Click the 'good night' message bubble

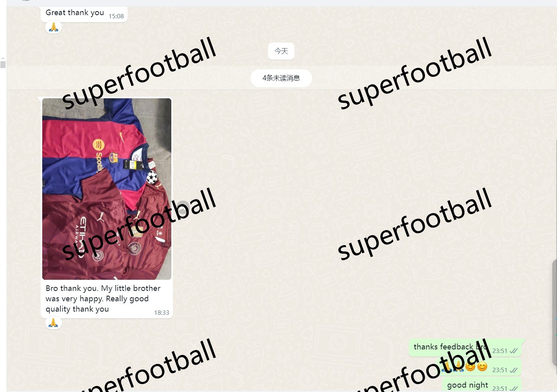click(482, 385)
